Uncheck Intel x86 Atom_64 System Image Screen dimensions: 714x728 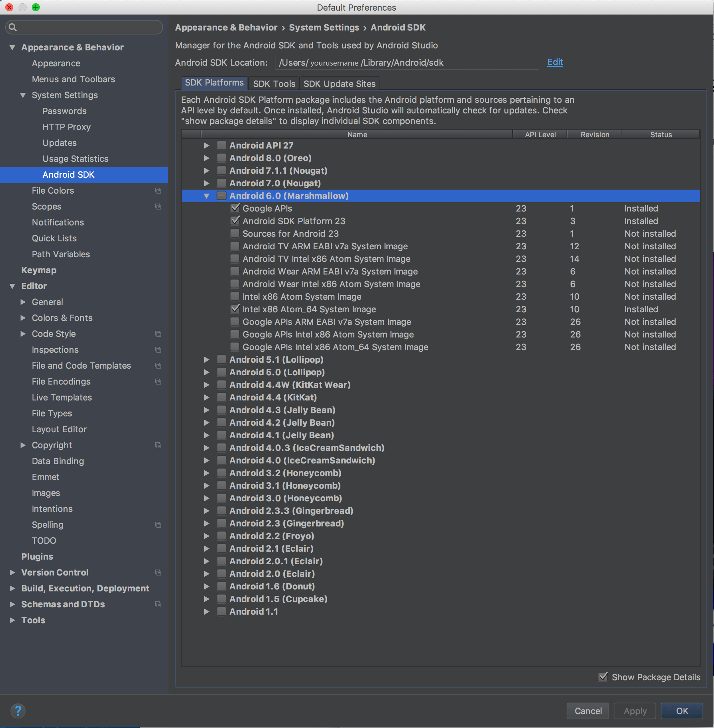(x=235, y=309)
